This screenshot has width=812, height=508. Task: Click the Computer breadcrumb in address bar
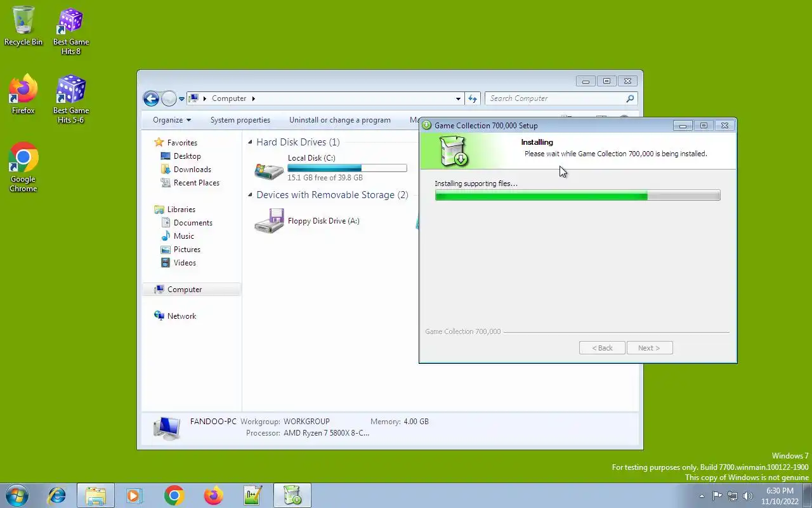point(229,98)
